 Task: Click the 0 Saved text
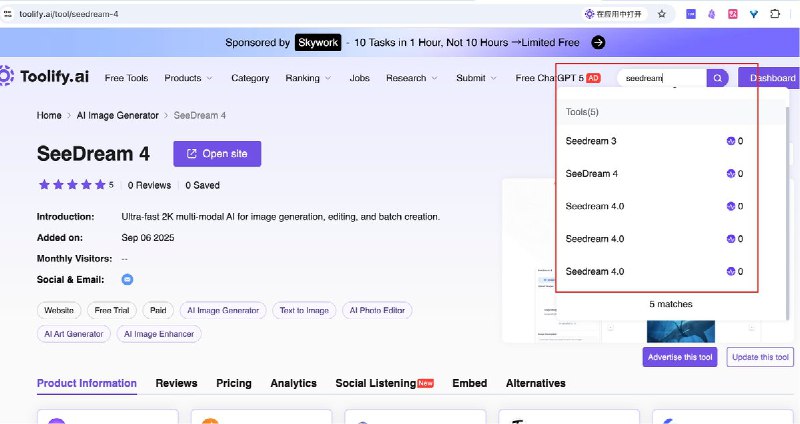coord(202,185)
